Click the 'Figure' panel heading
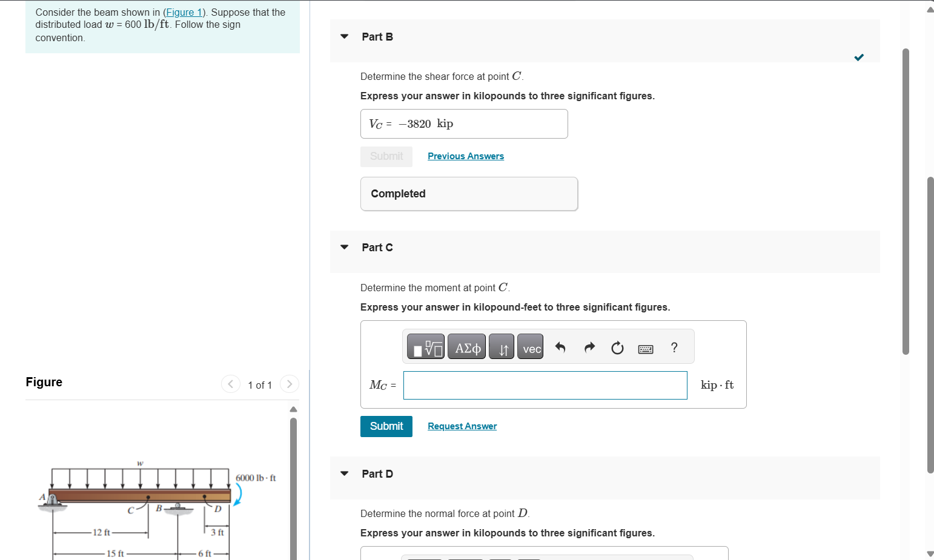 click(x=44, y=382)
